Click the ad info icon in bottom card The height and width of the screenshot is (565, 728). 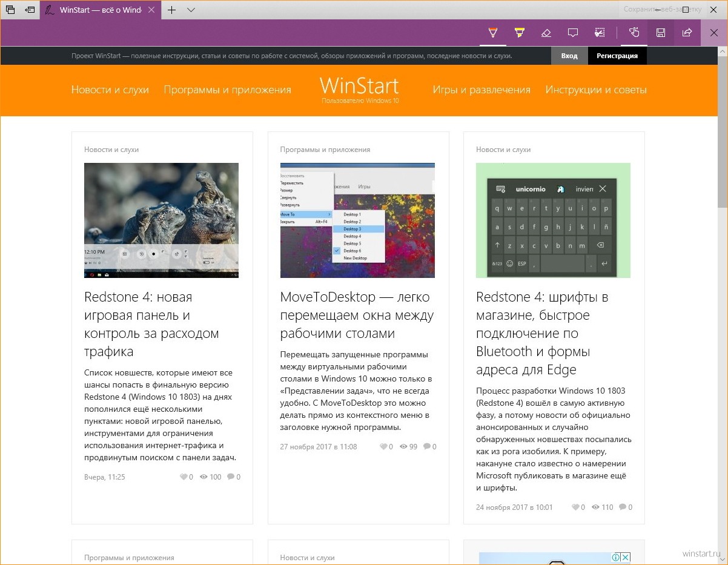coord(616,557)
